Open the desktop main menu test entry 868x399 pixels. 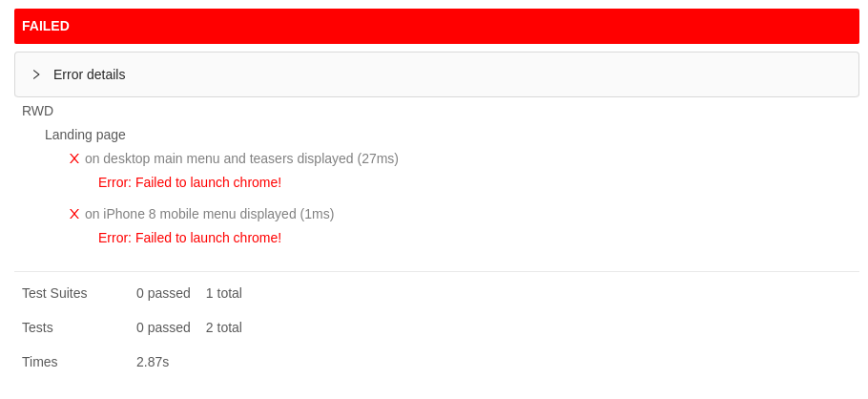click(x=241, y=159)
